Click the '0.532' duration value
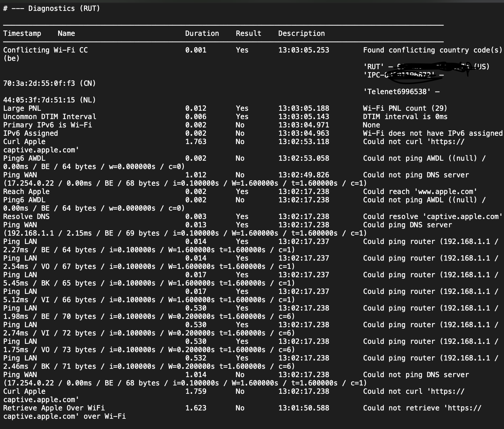 tap(196, 358)
